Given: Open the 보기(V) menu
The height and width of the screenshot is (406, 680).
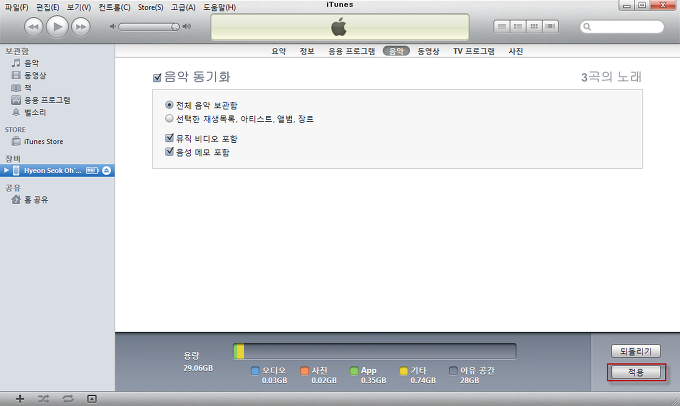Looking at the screenshot, I should click(x=78, y=7).
